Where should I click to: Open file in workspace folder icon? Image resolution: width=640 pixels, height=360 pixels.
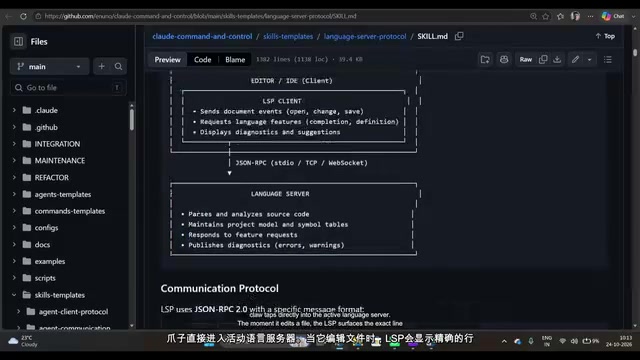point(485,60)
